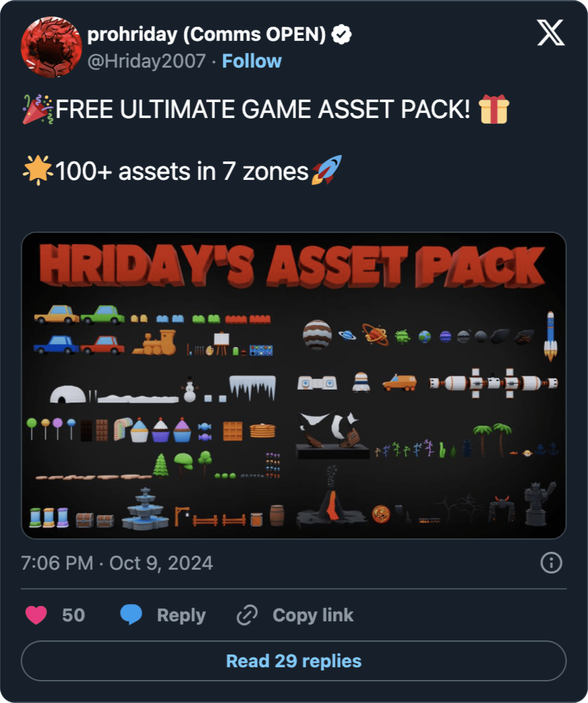Image resolution: width=588 pixels, height=703 pixels.
Task: Open the 7:06 PM Oct 9, 2024 timestamp
Action: tap(117, 563)
